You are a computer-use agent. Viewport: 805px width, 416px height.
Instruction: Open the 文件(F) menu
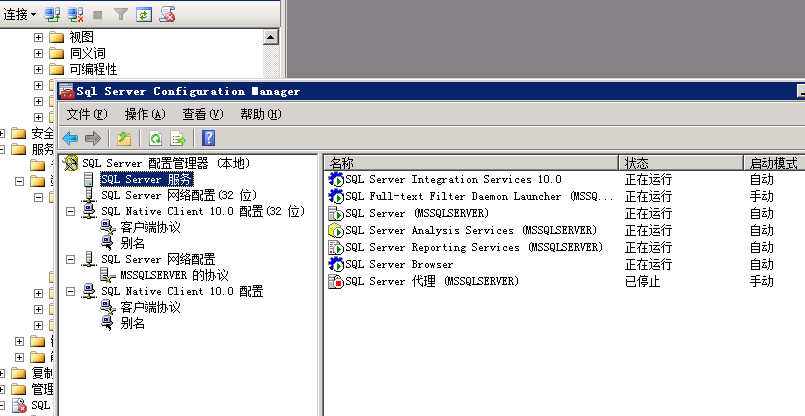click(87, 114)
